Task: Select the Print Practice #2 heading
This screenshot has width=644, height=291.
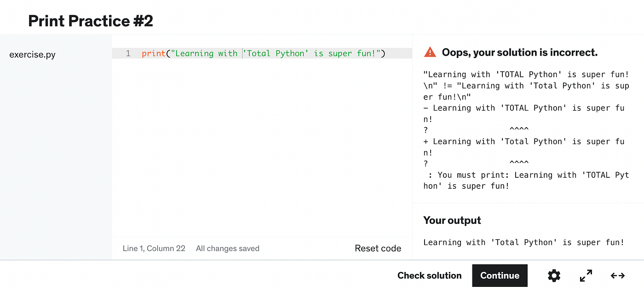Action: coord(90,20)
